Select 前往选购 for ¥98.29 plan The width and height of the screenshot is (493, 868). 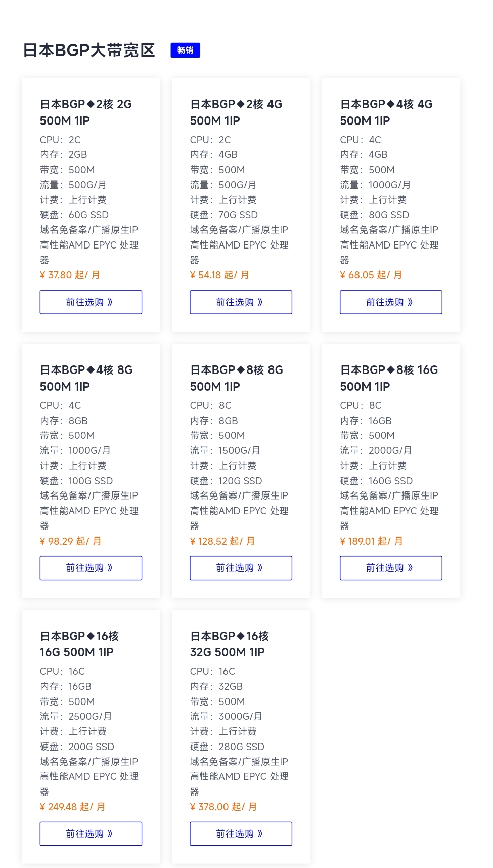tap(91, 568)
